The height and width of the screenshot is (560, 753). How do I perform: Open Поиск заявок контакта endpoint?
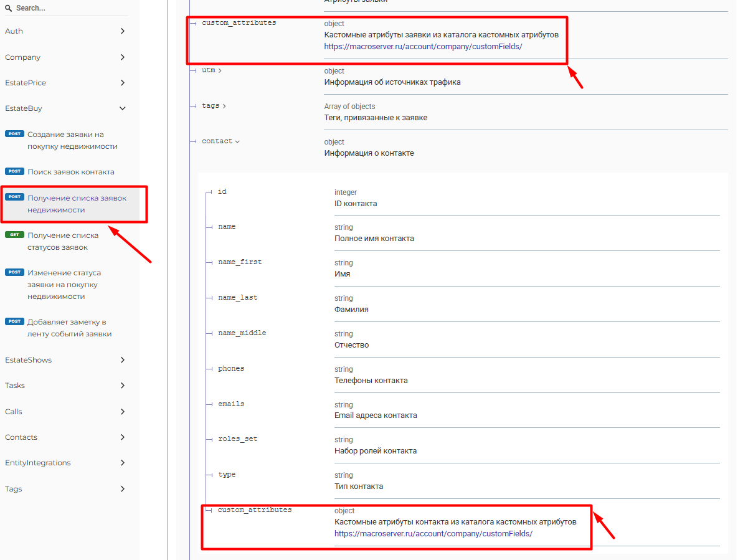pos(70,171)
